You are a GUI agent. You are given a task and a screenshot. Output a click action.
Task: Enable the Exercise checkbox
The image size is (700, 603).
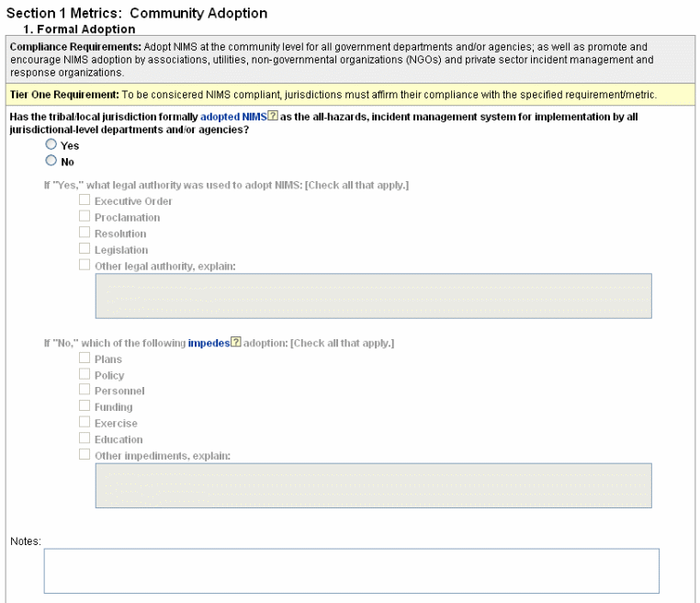click(85, 423)
